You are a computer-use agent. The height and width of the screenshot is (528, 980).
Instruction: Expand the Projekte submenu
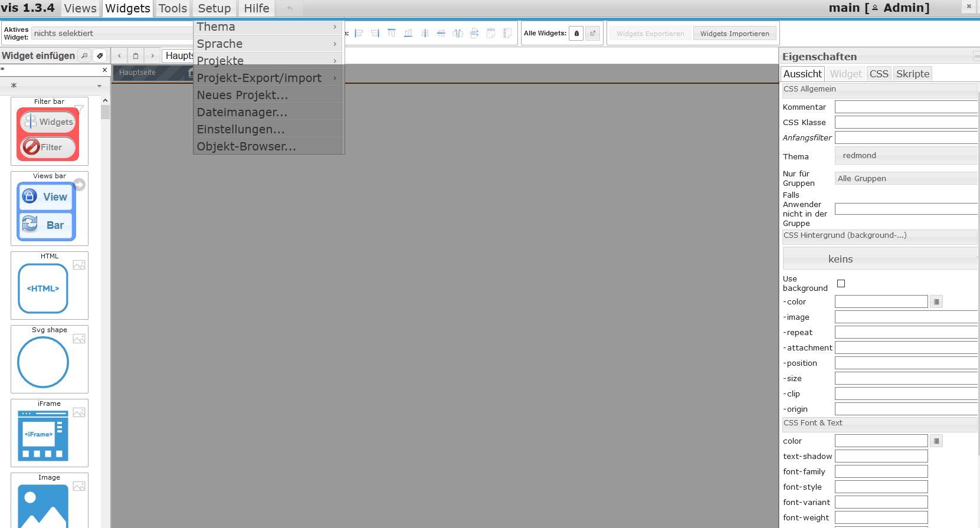pyautogui.click(x=268, y=61)
